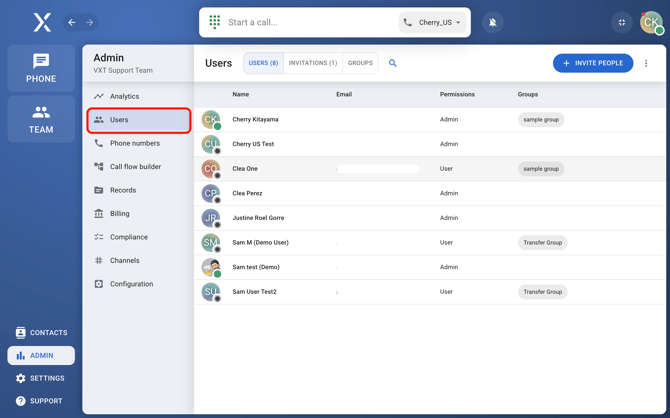Open the Team section in sidebar
Viewport: 670px width, 418px height.
tap(41, 119)
